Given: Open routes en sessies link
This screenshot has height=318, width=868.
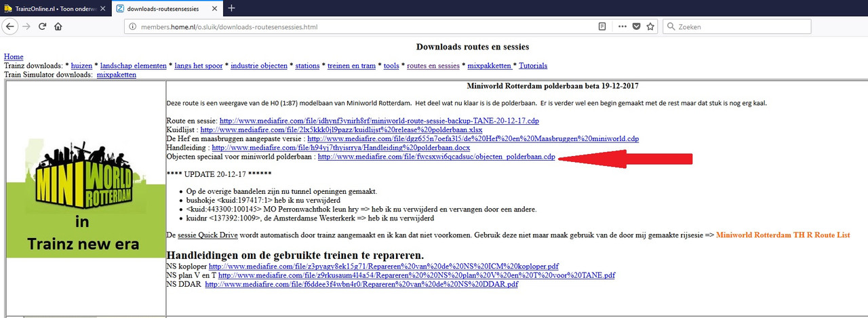Looking at the screenshot, I should coord(433,66).
